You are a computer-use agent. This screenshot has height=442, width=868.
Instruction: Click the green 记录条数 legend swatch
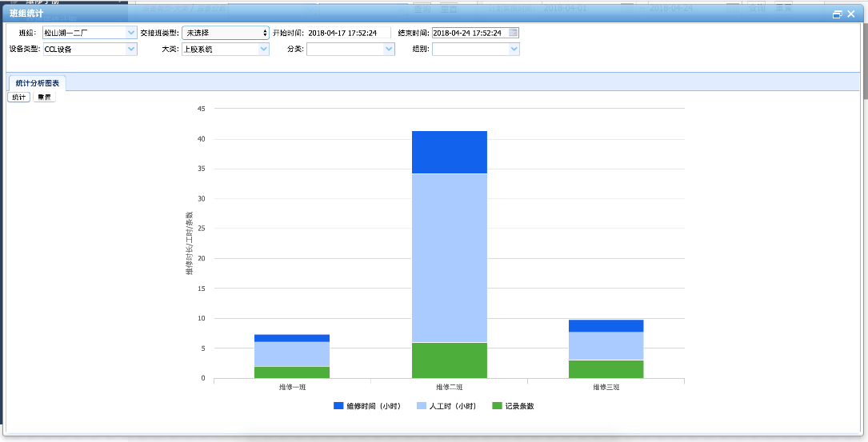tap(497, 406)
